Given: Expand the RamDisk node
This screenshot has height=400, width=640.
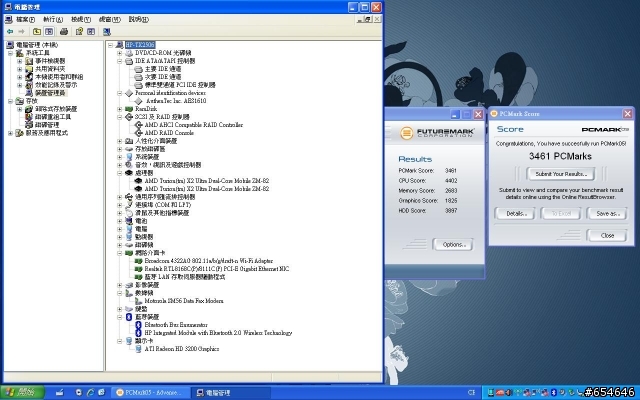Looking at the screenshot, I should (x=120, y=109).
